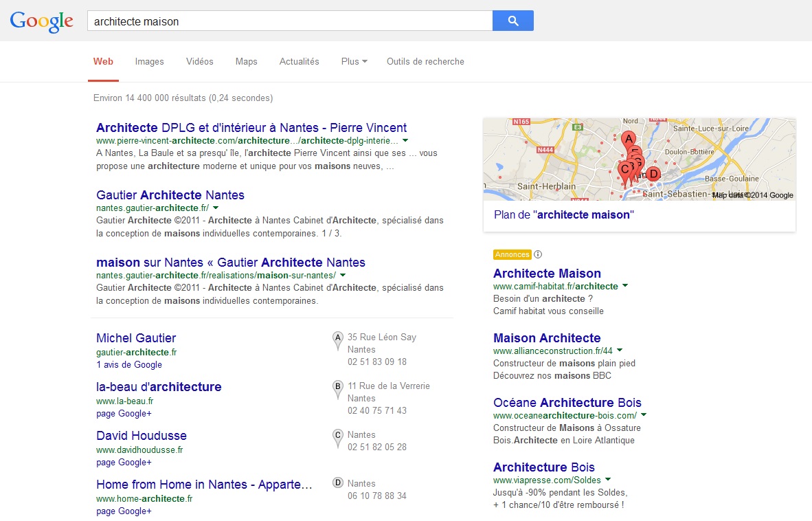Click page Google+ under davidhoudusse.fr

[x=124, y=462]
